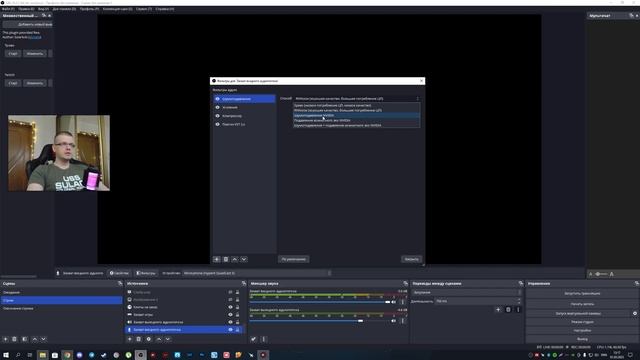
Task: Mute Захват выходного аудиопотока in mixer
Action: tap(393, 321)
